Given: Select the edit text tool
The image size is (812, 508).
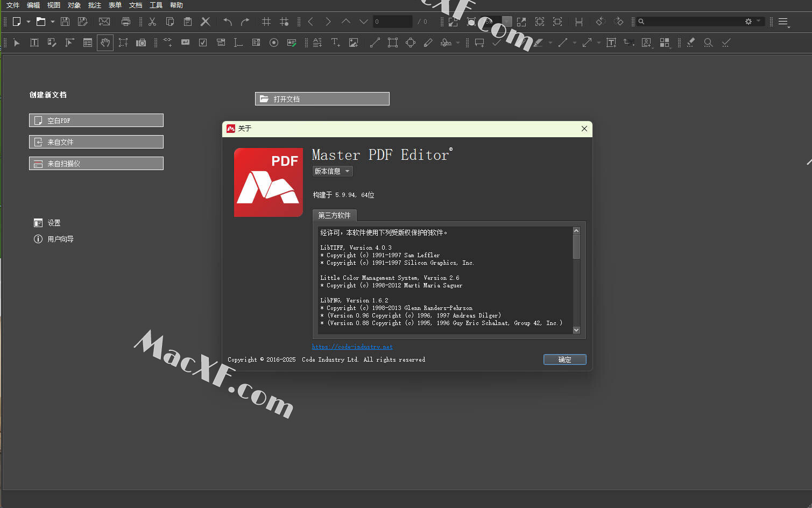Looking at the screenshot, I should click(34, 43).
